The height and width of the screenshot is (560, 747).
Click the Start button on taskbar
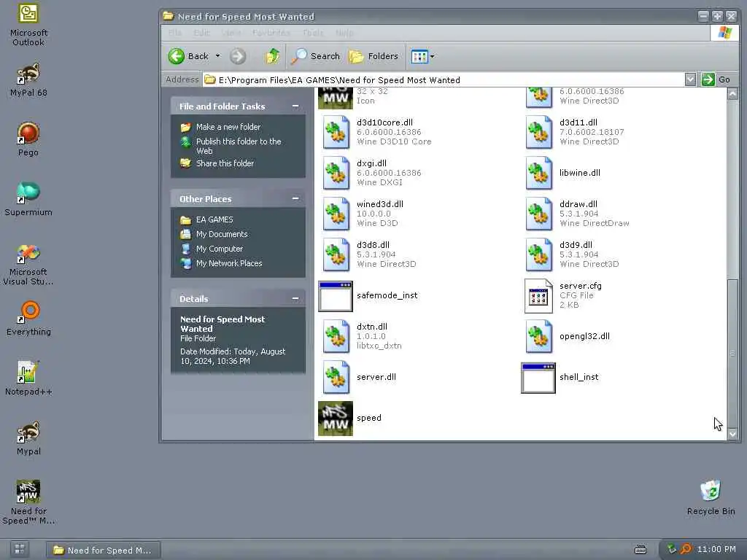click(20, 549)
